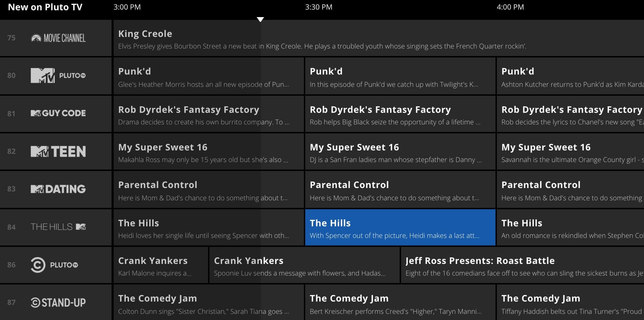Open Punk'd episode with Ashton Kutcher returning
Screen dimensions: 644x320
point(570,76)
